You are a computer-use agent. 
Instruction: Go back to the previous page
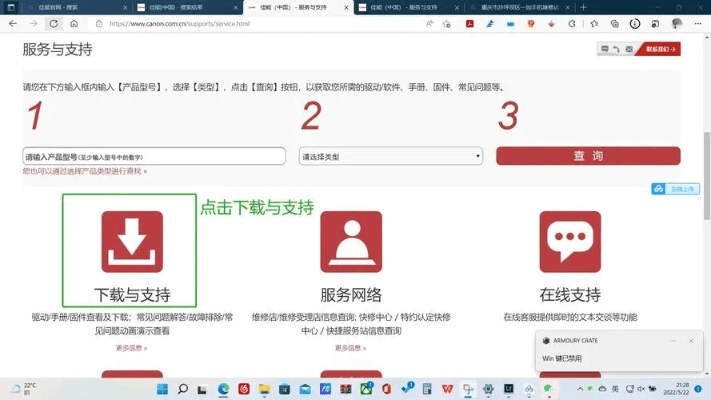click(13, 24)
